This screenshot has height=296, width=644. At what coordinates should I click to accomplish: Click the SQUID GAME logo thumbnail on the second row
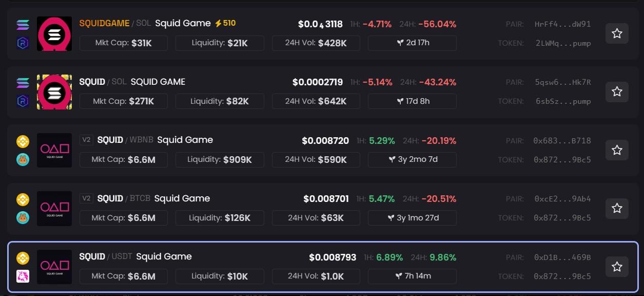pos(54,92)
